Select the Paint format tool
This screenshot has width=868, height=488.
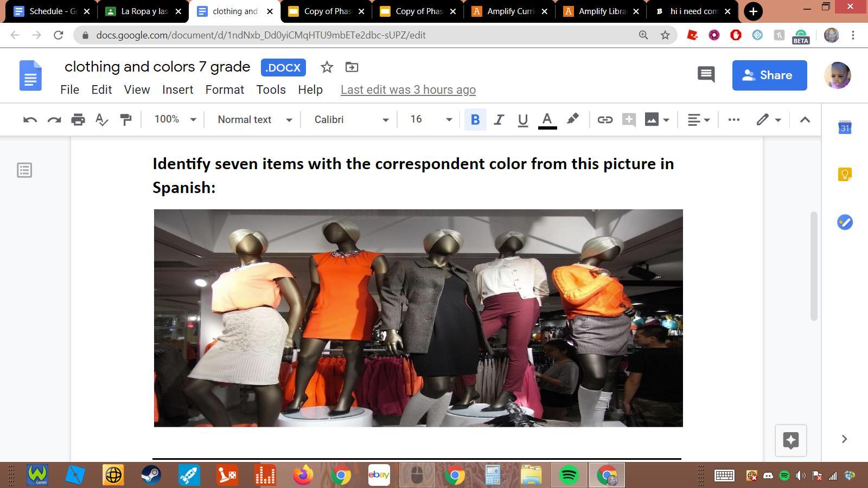(126, 120)
